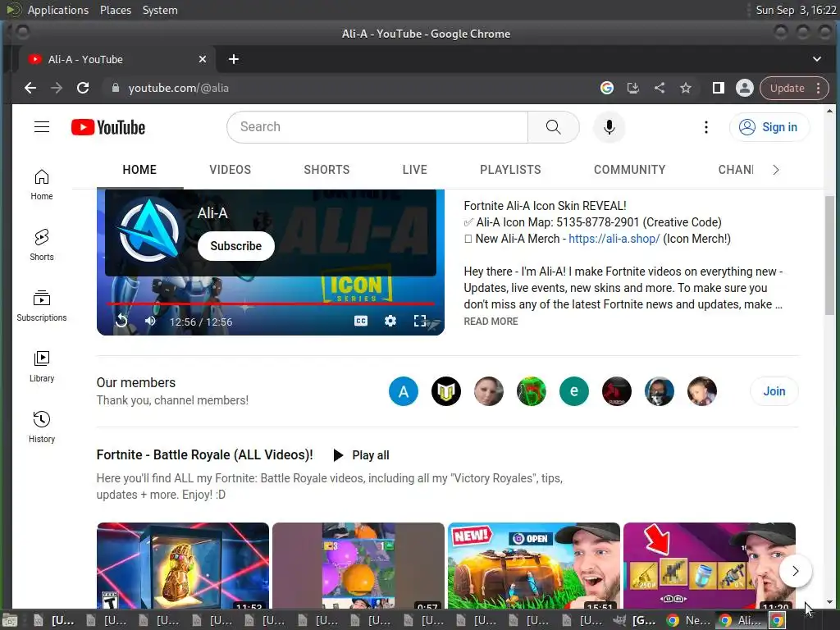This screenshot has height=630, width=840.
Task: Click the teal e member avatar
Action: click(573, 391)
